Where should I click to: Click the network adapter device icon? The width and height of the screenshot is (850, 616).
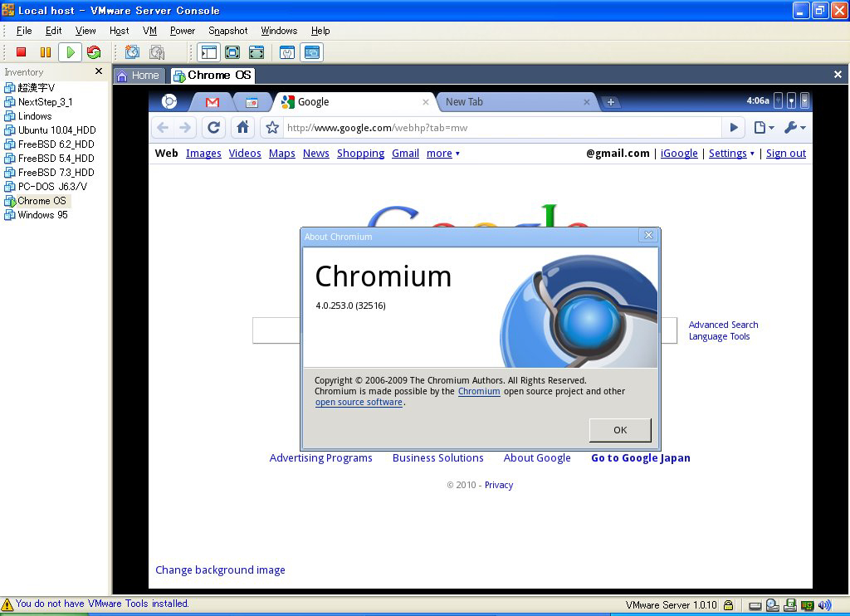click(x=808, y=605)
